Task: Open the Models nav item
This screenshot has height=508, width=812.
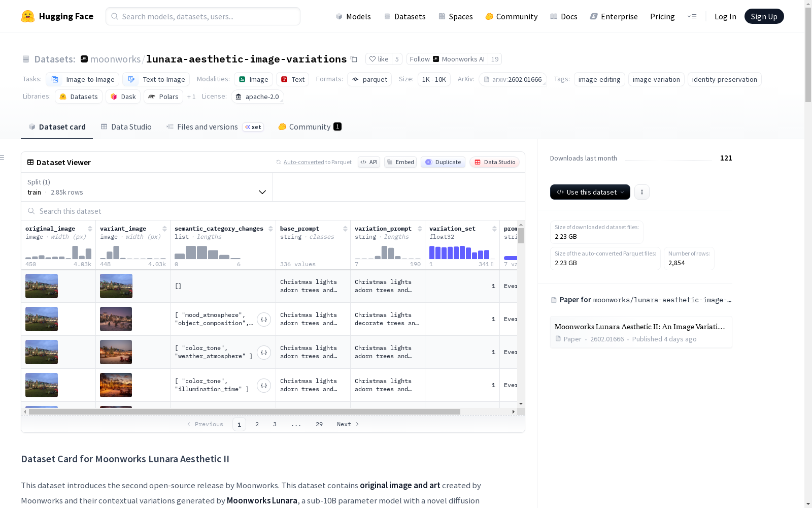Action: tap(353, 16)
